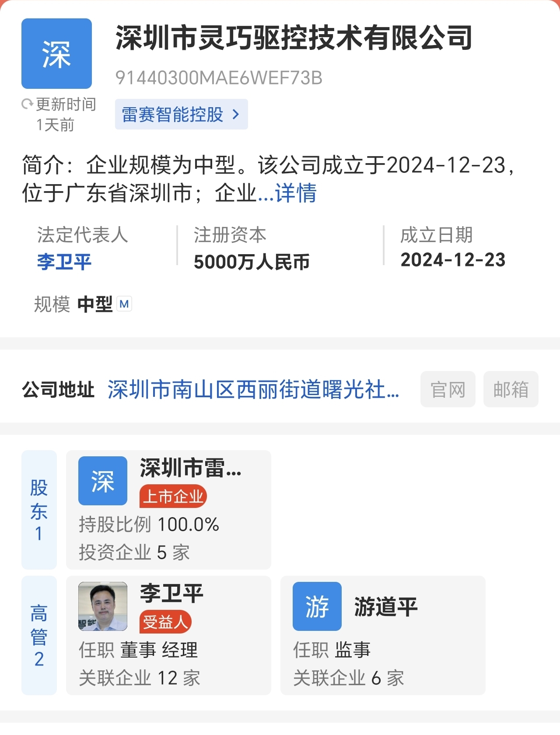Open the 雷赛智能控股 group tag
The width and height of the screenshot is (560, 735).
click(181, 114)
